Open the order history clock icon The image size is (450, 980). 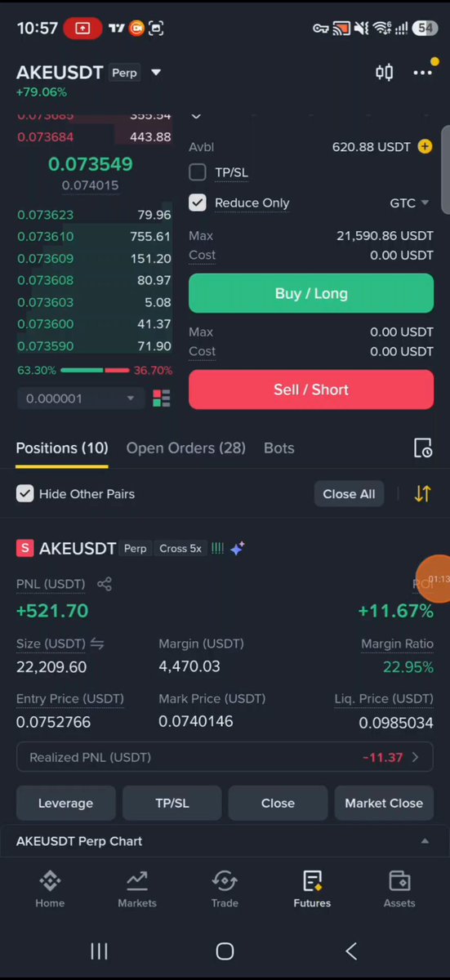click(x=422, y=448)
